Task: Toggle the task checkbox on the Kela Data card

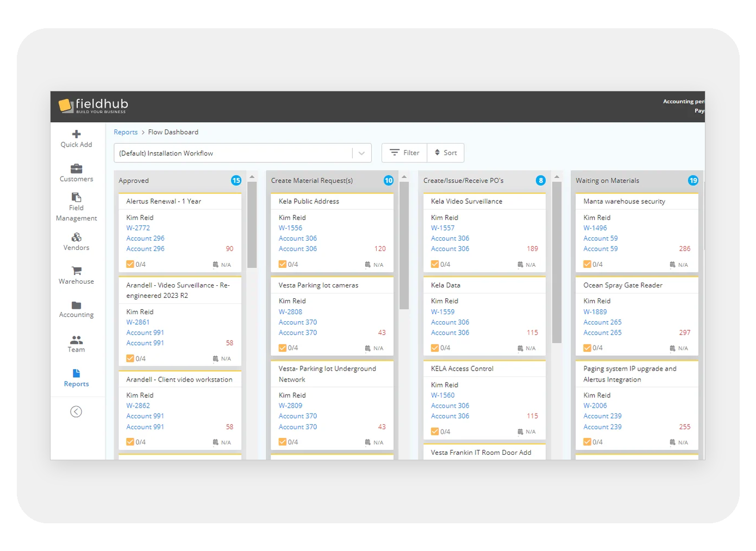Action: click(x=435, y=348)
